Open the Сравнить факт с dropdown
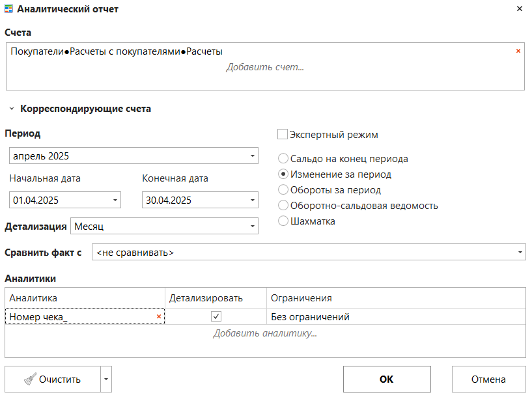The image size is (532, 399). point(520,253)
